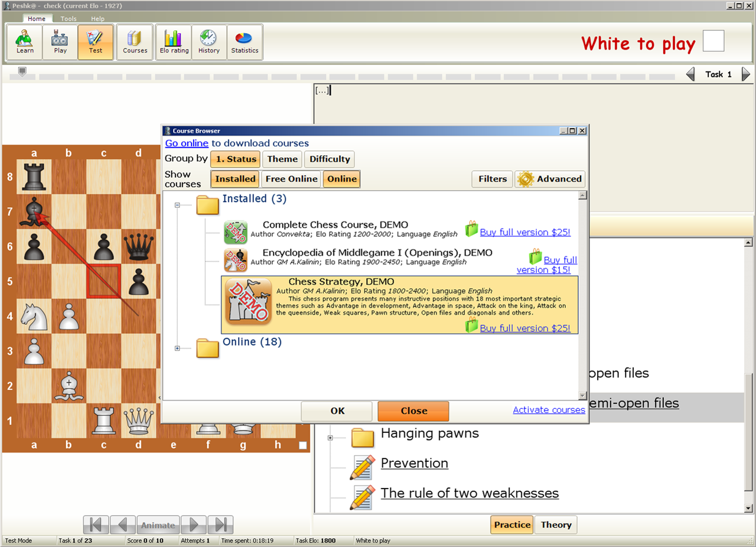Open the History clock icon

point(208,43)
